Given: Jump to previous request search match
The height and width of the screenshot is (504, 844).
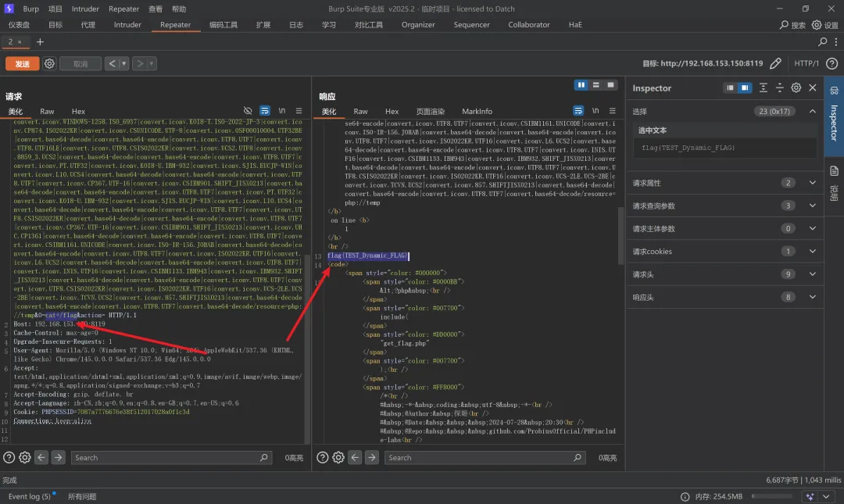Looking at the screenshot, I should pos(41,458).
